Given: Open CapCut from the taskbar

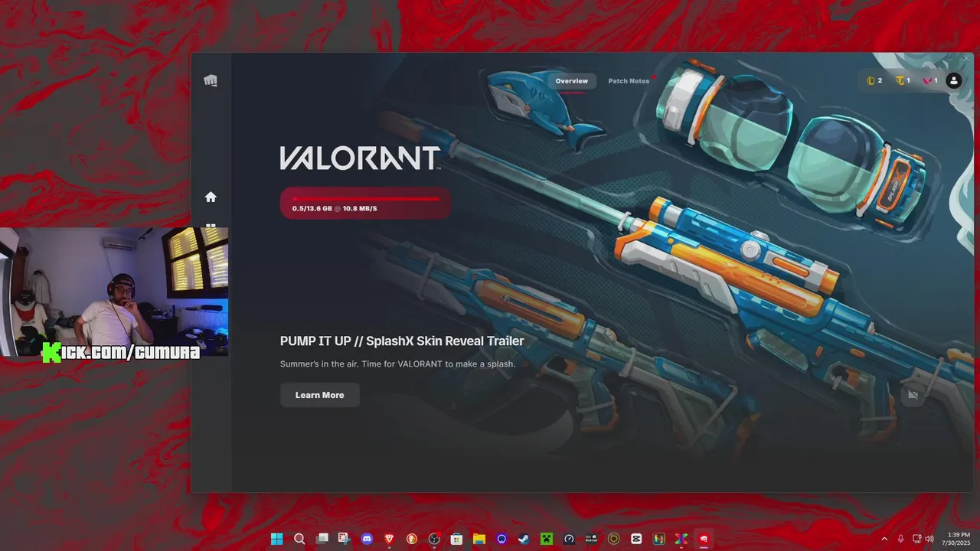Looking at the screenshot, I should point(636,539).
